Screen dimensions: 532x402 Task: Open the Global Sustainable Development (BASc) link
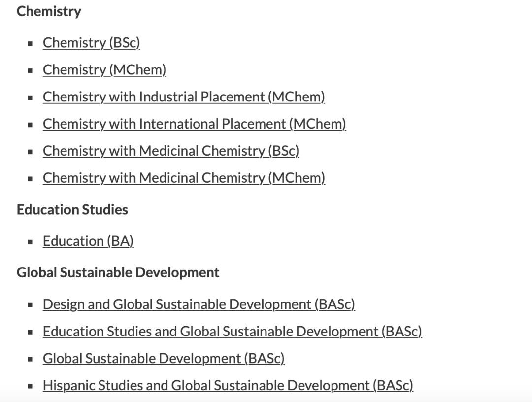(164, 359)
